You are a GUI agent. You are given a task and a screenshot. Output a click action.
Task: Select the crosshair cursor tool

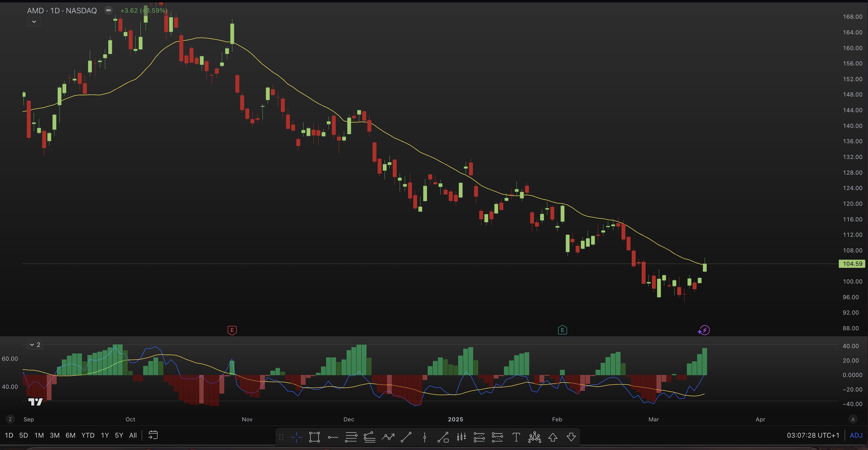(297, 437)
